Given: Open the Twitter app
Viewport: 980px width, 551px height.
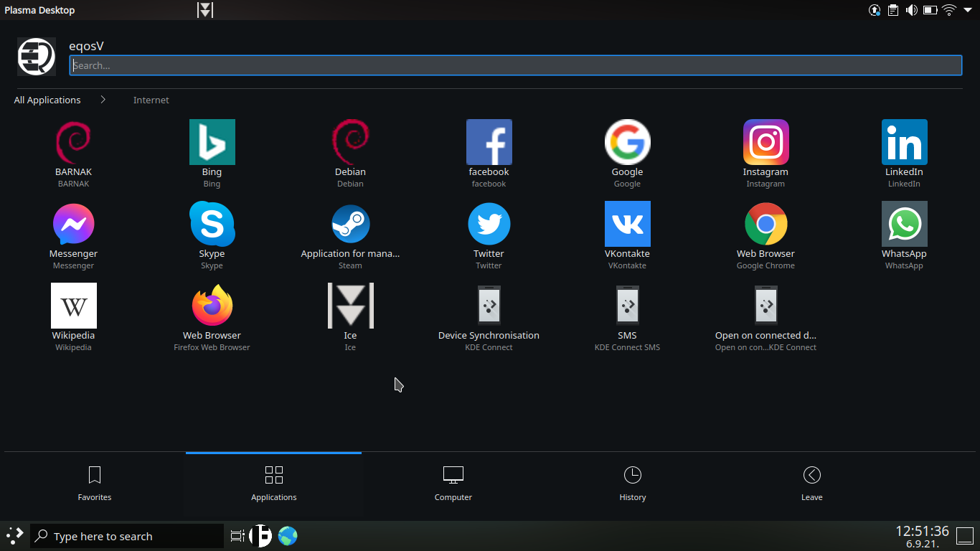Looking at the screenshot, I should (x=489, y=235).
